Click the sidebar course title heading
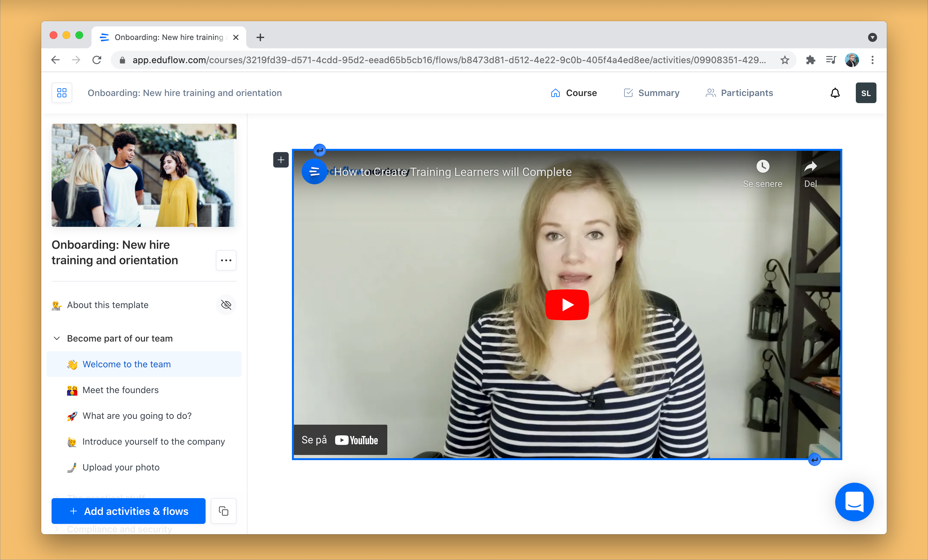This screenshot has height=560, width=928. [x=115, y=252]
